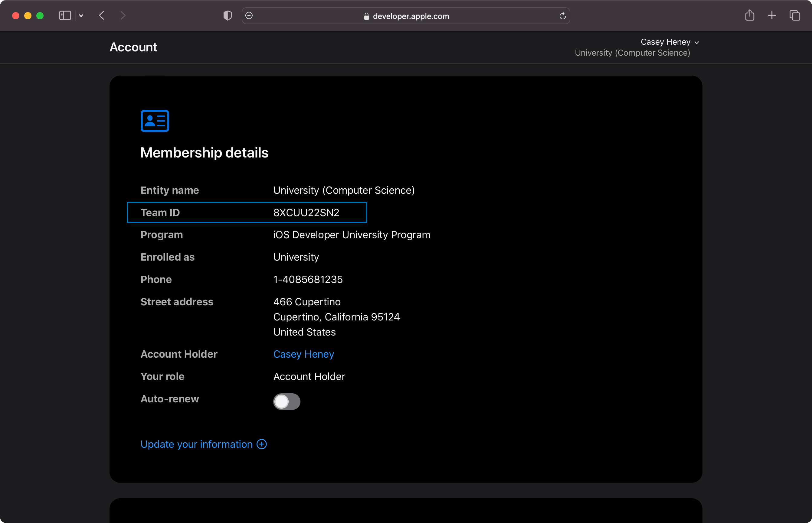Screen dimensions: 812x523
Task: Open the browser tab overview
Action: [x=796, y=16]
